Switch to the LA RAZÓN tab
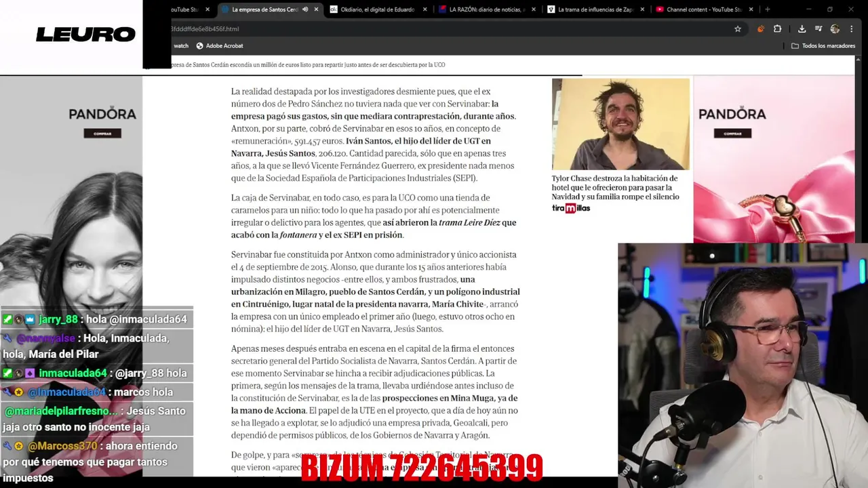The width and height of the screenshot is (868, 488). point(487,9)
